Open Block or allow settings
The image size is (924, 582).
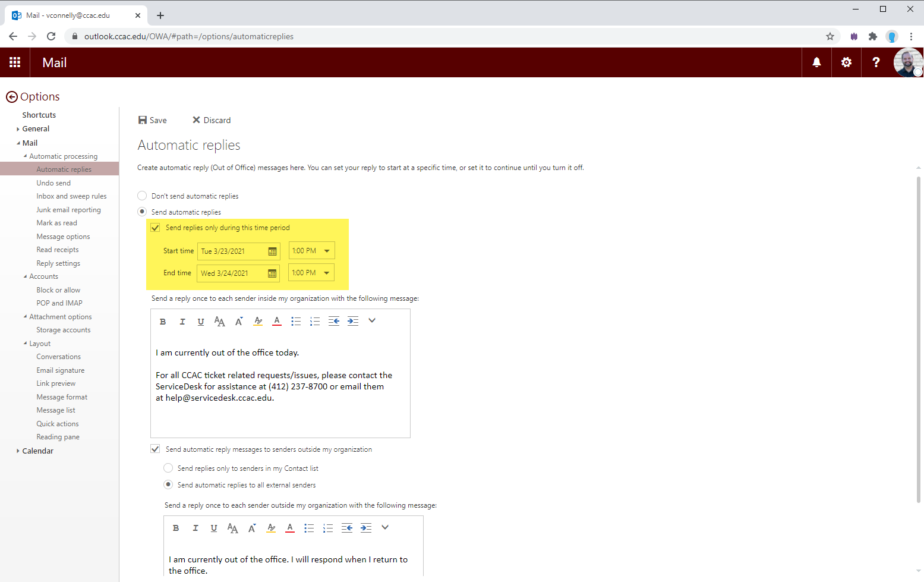[58, 290]
